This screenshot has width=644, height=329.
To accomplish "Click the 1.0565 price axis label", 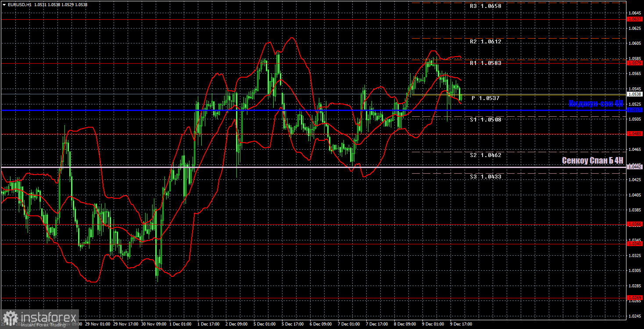I will 635,74.
